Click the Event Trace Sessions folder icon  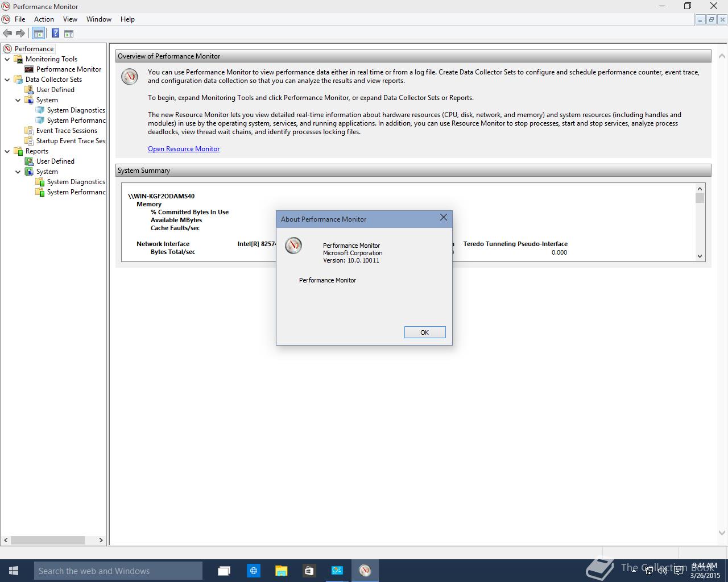point(29,131)
